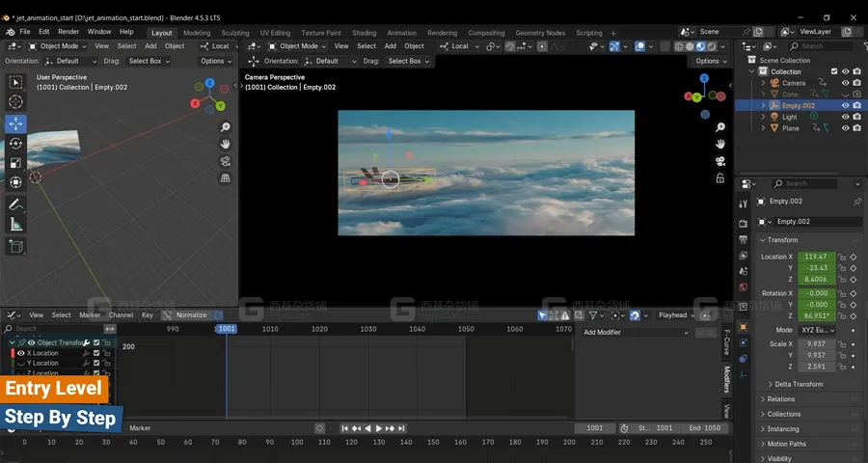This screenshot has width=868, height=463.
Task: Click the Add Cube tool
Action: coord(15,247)
